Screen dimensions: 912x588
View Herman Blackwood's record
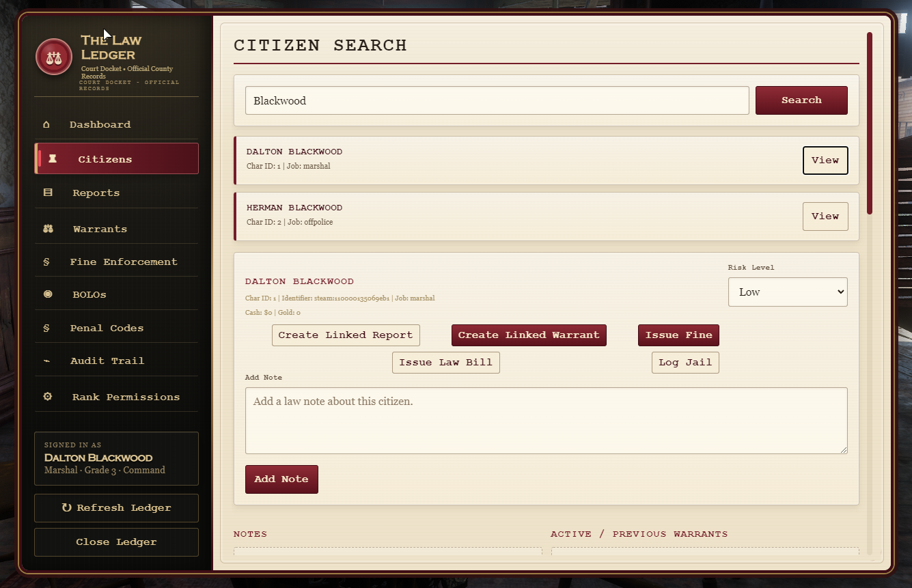825,216
